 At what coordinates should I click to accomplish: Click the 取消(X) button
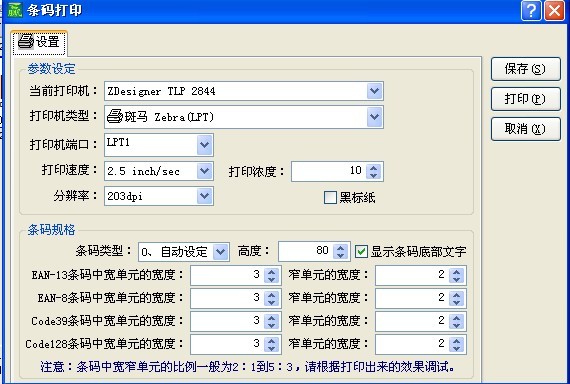[x=525, y=128]
